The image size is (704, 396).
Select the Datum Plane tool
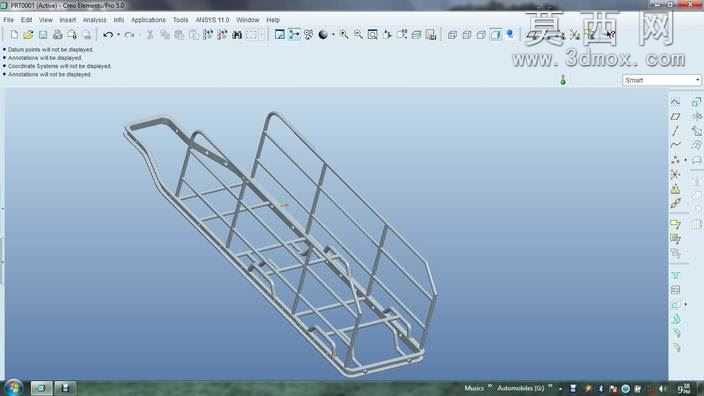pyautogui.click(x=675, y=116)
